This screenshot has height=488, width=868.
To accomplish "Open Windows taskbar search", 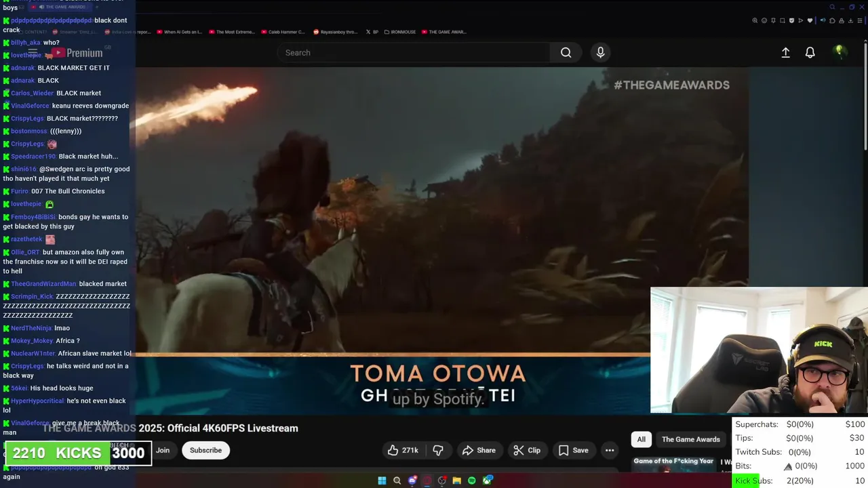I will point(397,481).
